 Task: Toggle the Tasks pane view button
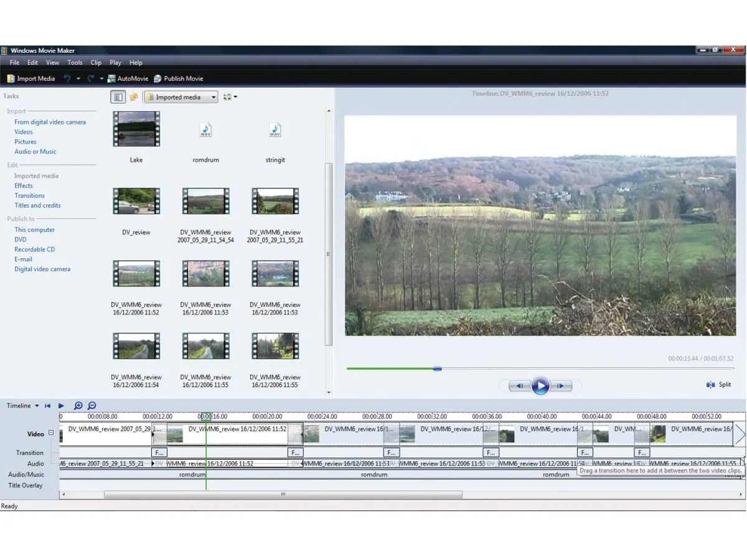118,97
